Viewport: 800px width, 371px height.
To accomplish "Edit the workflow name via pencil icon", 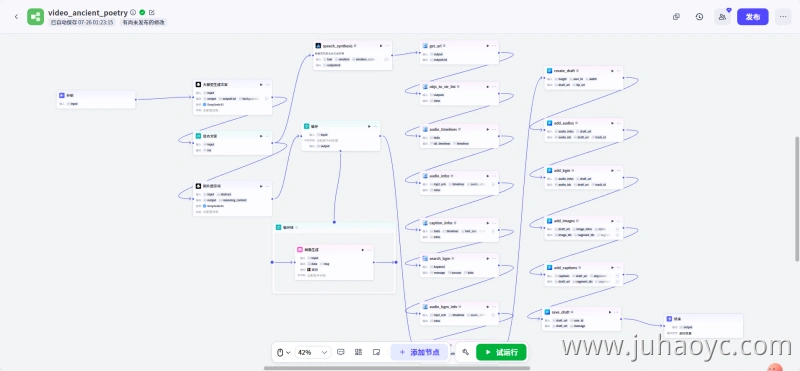I will pos(152,12).
